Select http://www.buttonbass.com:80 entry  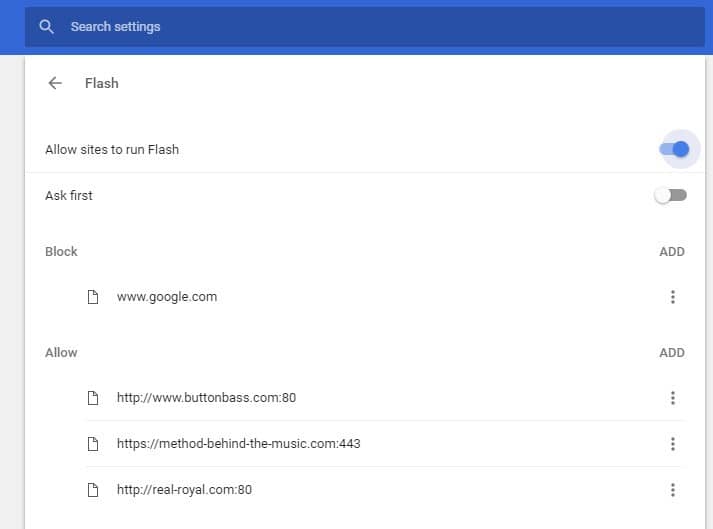pos(206,398)
